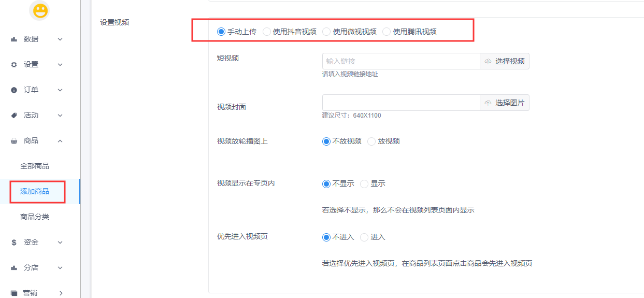644x298 pixels.
Task: Click the smiley face avatar logo
Action: point(39,10)
